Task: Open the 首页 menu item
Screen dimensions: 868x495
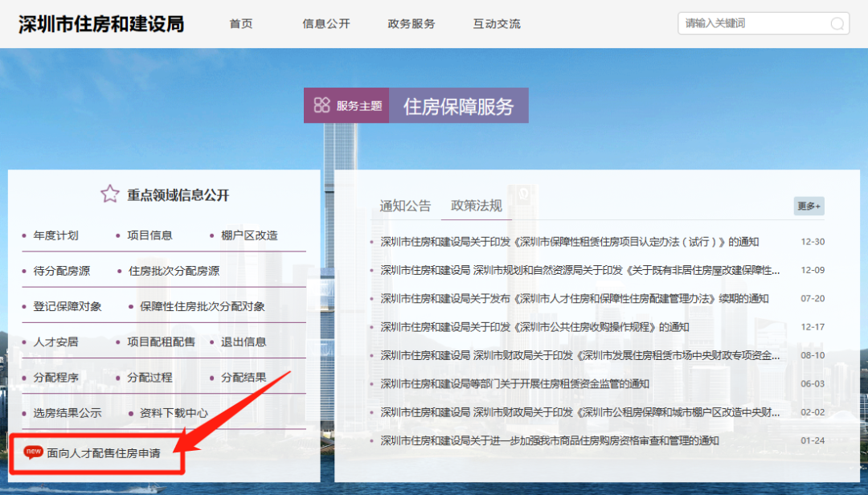Action: pos(241,24)
